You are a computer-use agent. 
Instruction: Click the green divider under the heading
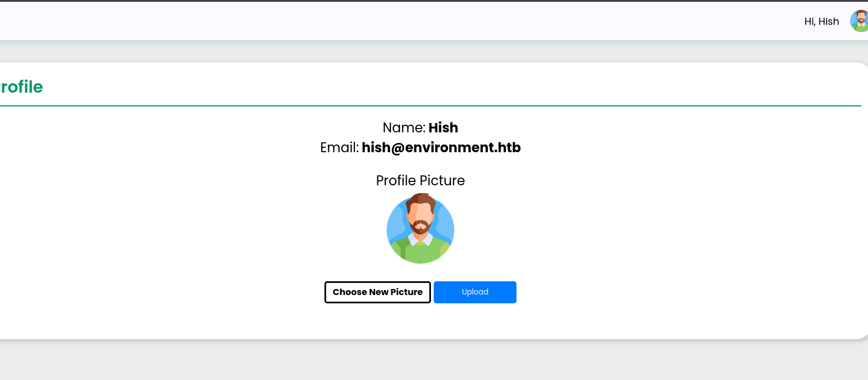point(430,105)
